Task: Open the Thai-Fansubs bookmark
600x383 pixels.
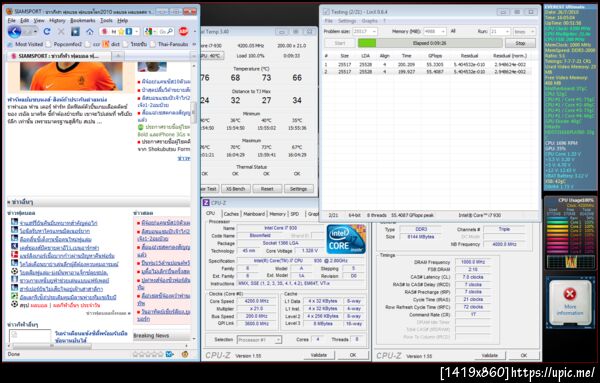Action: click(x=169, y=44)
